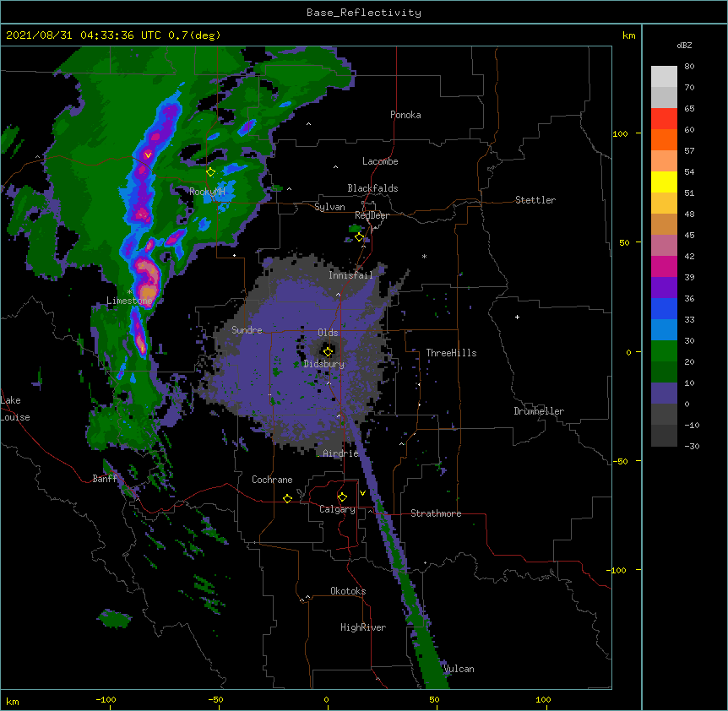This screenshot has height=711, width=728.
Task: Click the Cochrane city label
Action: [x=272, y=480]
